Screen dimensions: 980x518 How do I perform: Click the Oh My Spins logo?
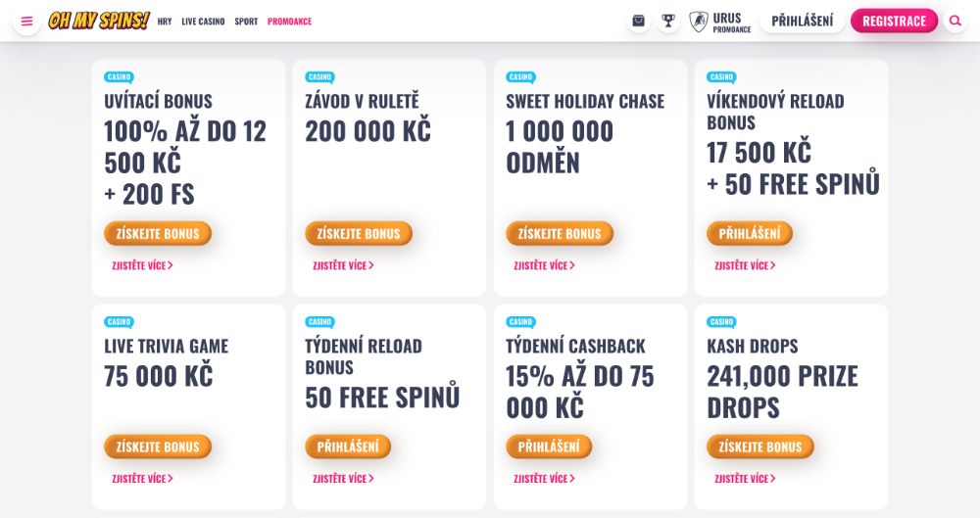(x=99, y=21)
